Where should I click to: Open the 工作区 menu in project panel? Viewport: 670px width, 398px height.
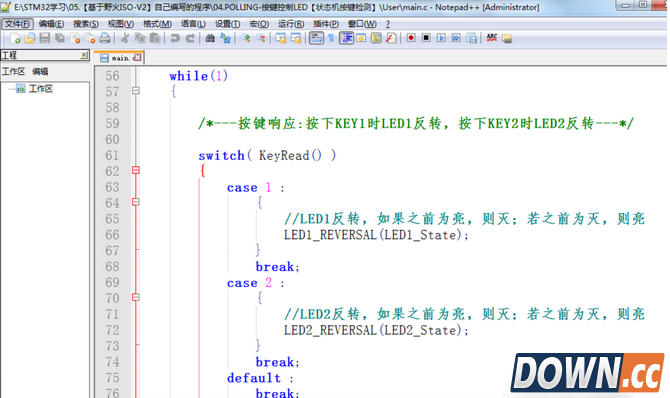tap(13, 71)
